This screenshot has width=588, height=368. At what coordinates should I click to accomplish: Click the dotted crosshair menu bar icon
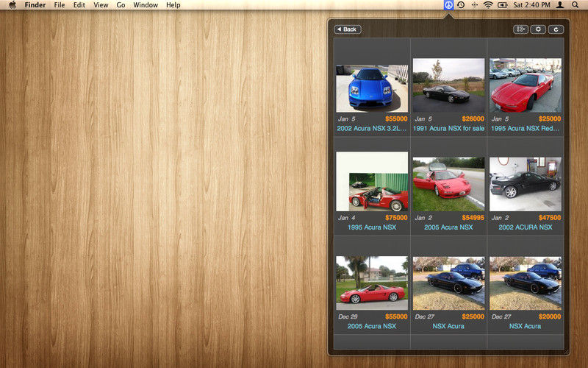474,5
